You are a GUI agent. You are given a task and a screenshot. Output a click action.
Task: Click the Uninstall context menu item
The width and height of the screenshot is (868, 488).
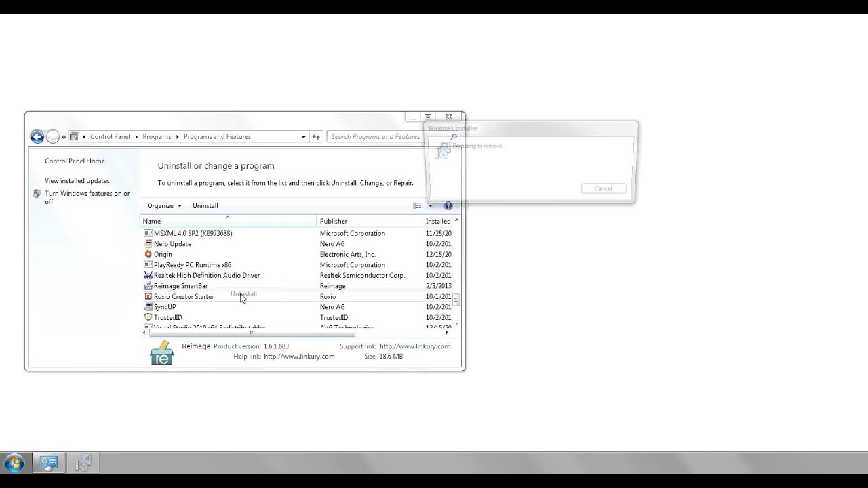click(x=243, y=293)
